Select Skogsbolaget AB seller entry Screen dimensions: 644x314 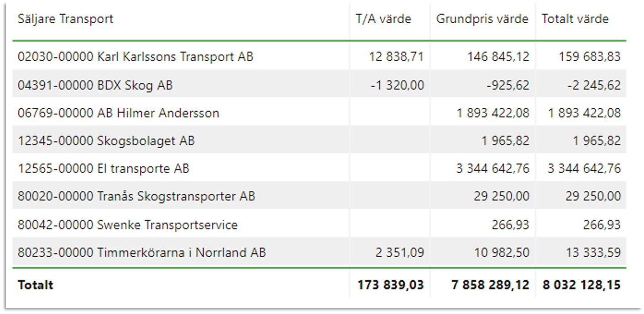pyautogui.click(x=106, y=141)
